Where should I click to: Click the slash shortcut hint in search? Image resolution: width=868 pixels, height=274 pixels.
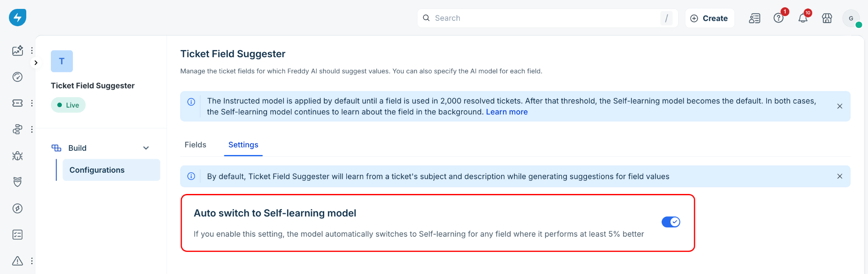666,18
